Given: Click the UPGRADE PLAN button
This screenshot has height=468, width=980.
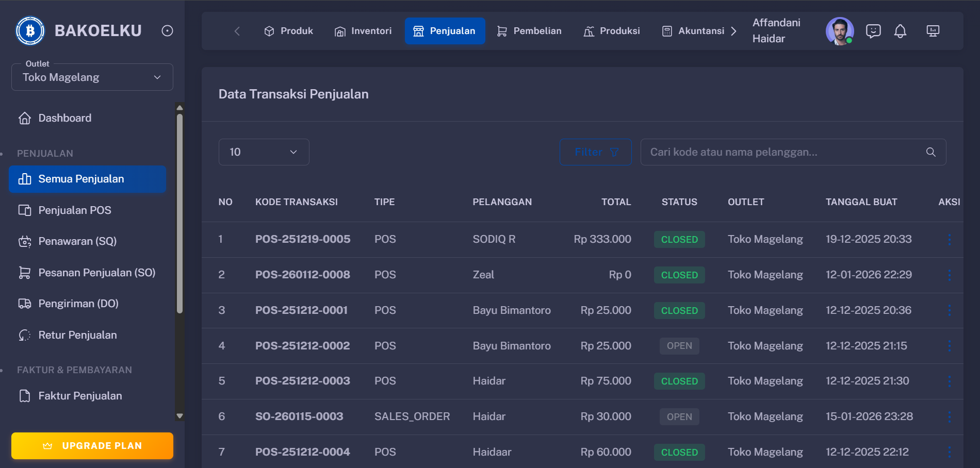Looking at the screenshot, I should tap(92, 445).
